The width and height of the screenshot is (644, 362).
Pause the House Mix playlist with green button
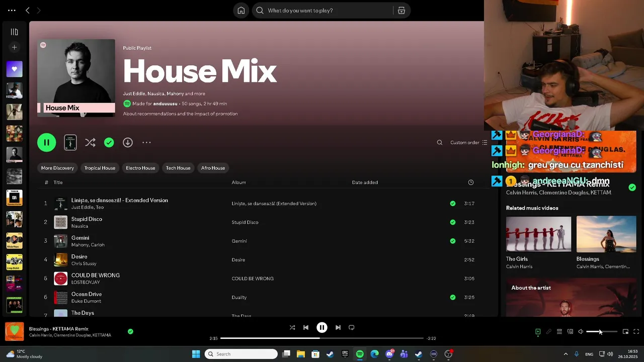coord(46,142)
